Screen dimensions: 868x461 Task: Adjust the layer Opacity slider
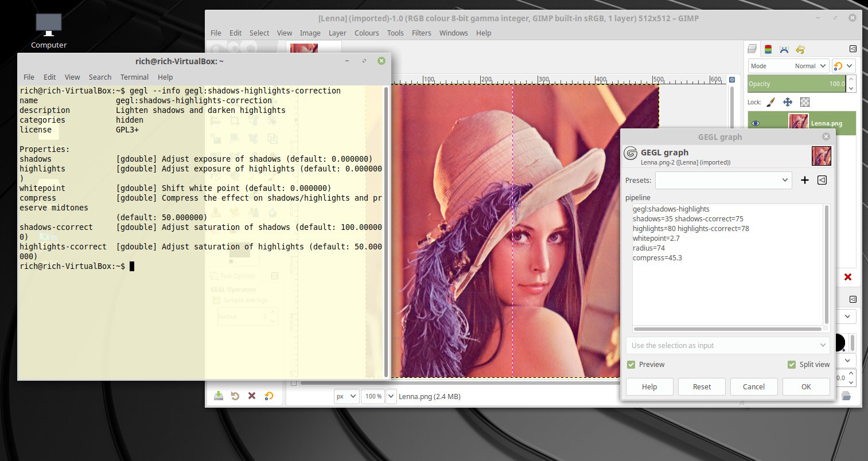797,84
